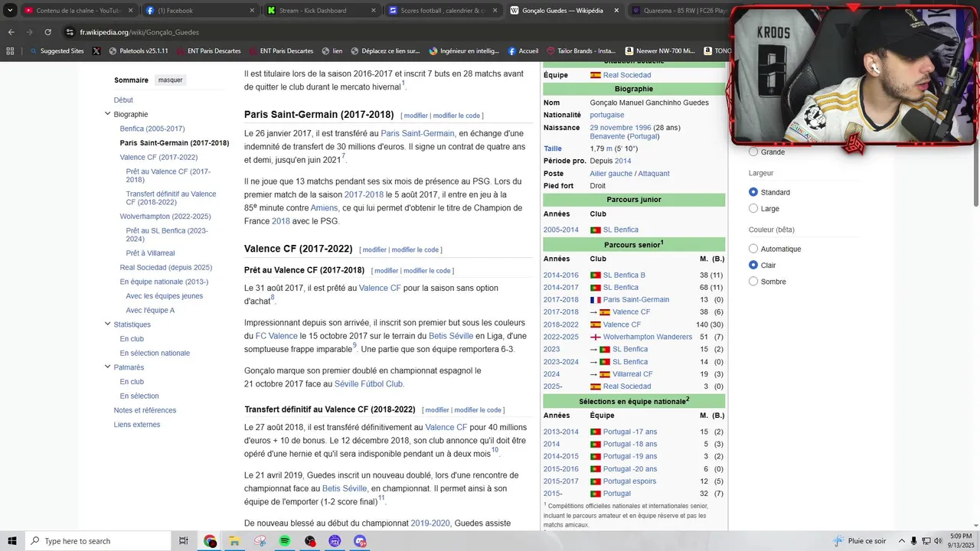Open Real Sociedad link under Équipe in infobox
The width and height of the screenshot is (980, 551).
coord(627,75)
